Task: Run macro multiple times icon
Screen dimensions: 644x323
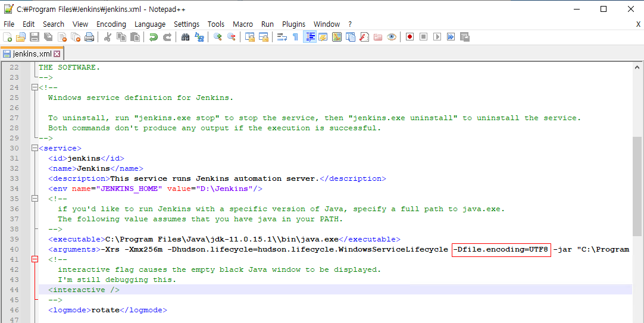Action: coord(451,37)
